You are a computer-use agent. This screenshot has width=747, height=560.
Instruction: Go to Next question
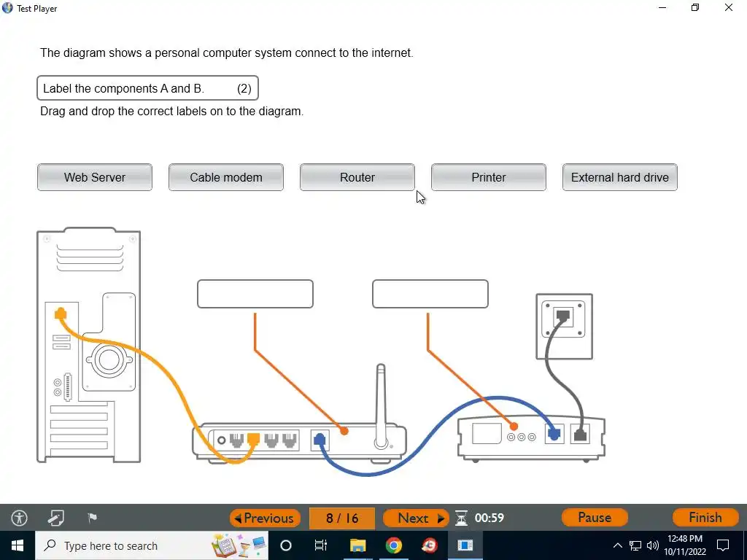click(416, 518)
